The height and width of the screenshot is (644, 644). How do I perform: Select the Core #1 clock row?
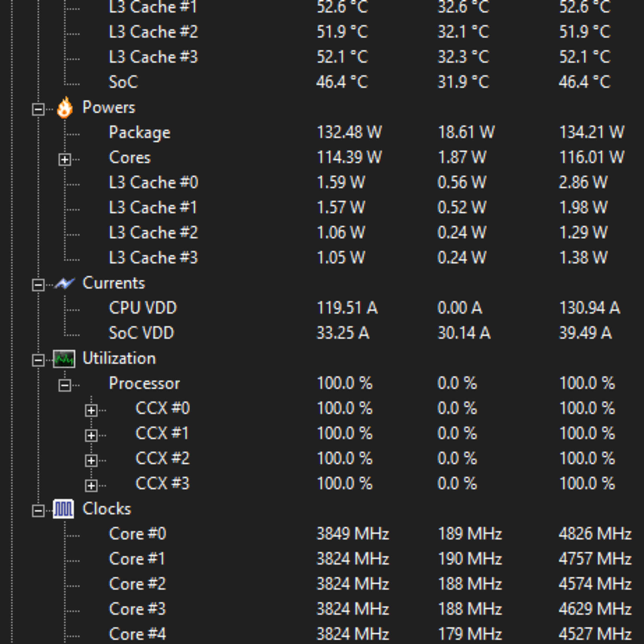[x=137, y=559]
